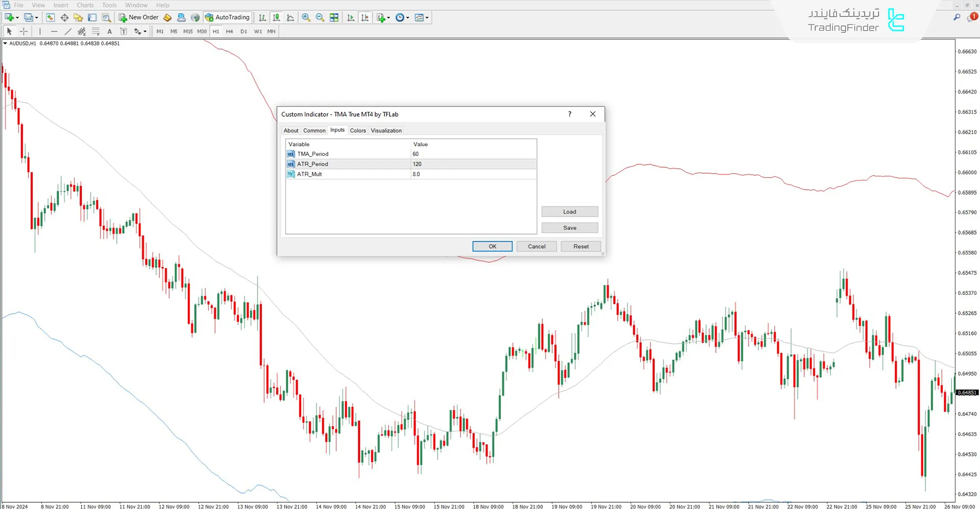This screenshot has height=509, width=980.
Task: Select the Draw Trendline tool
Action: tap(68, 31)
